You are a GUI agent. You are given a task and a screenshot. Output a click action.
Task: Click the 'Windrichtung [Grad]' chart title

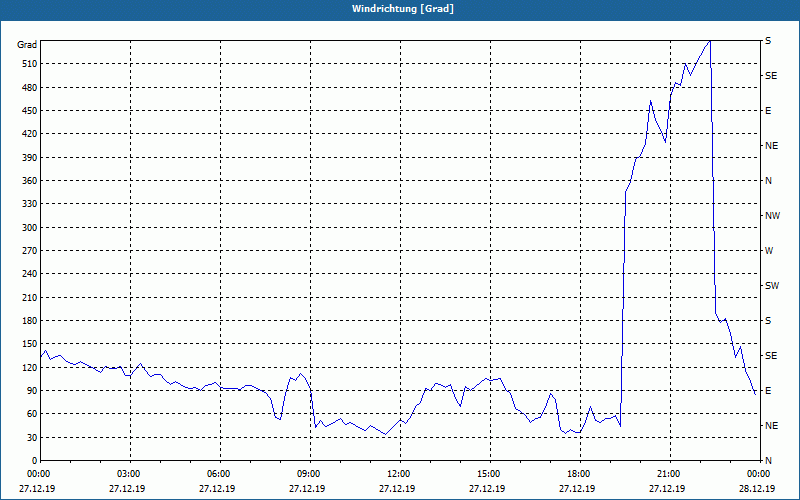point(403,9)
